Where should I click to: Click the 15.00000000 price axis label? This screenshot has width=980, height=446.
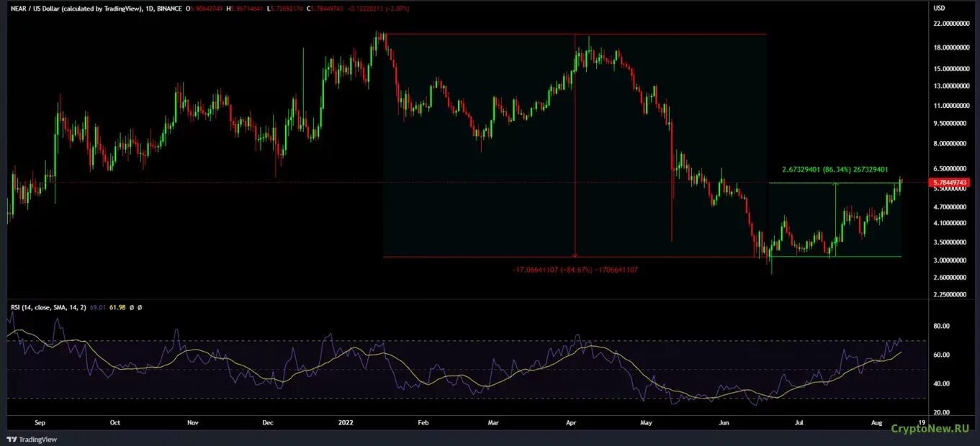click(952, 69)
